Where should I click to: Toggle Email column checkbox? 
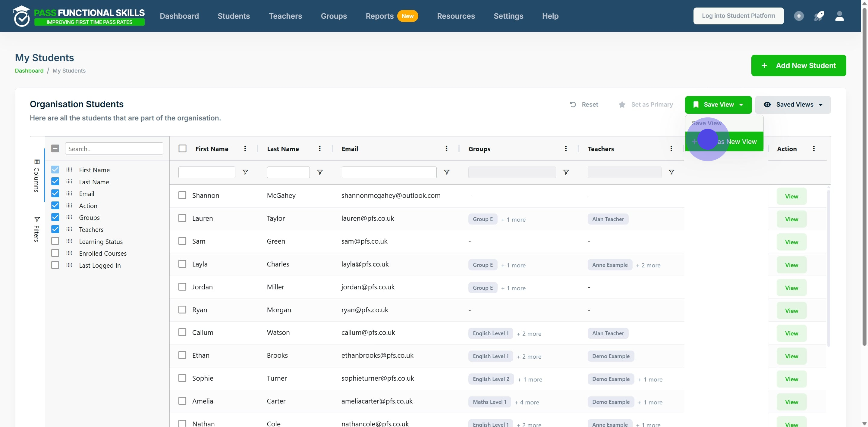(x=55, y=193)
